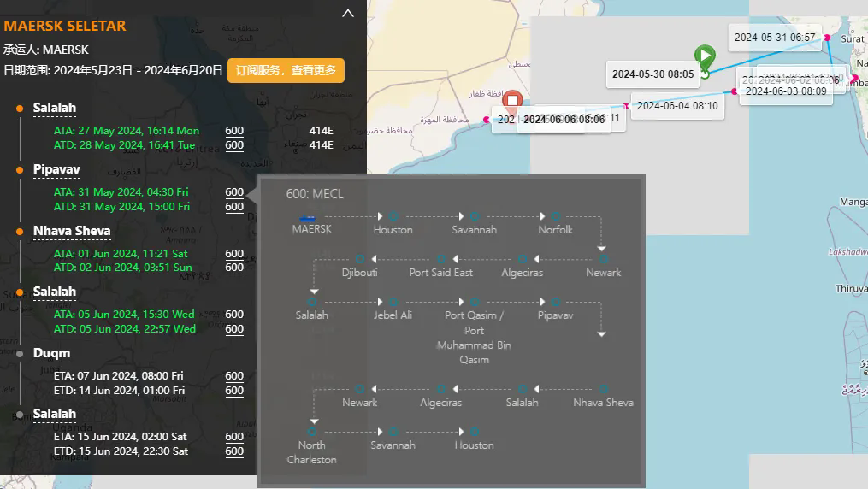Click the Newark node below Norfolk
The image size is (868, 489).
coord(604,259)
